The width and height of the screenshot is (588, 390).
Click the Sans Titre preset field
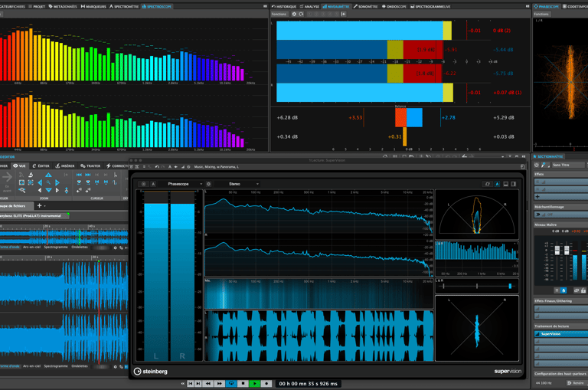click(568, 165)
